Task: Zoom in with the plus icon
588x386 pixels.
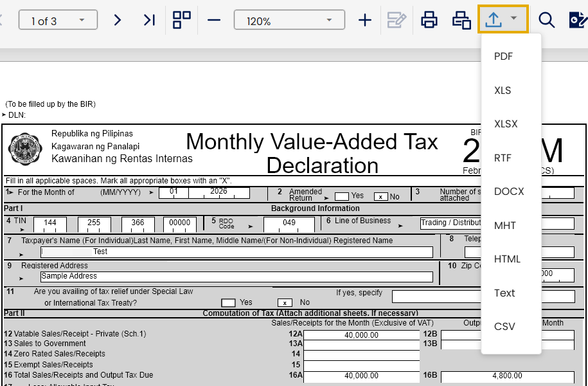Action: 364,20
